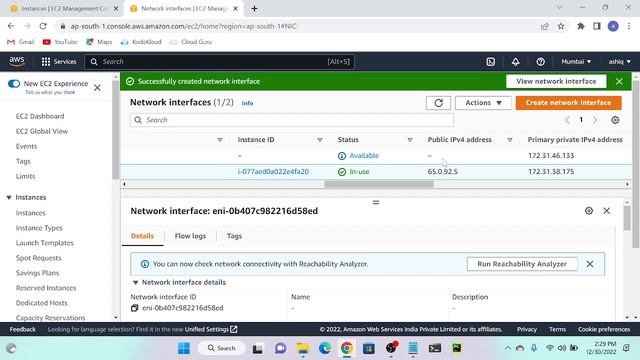Open the AWS home logo

[x=17, y=61]
